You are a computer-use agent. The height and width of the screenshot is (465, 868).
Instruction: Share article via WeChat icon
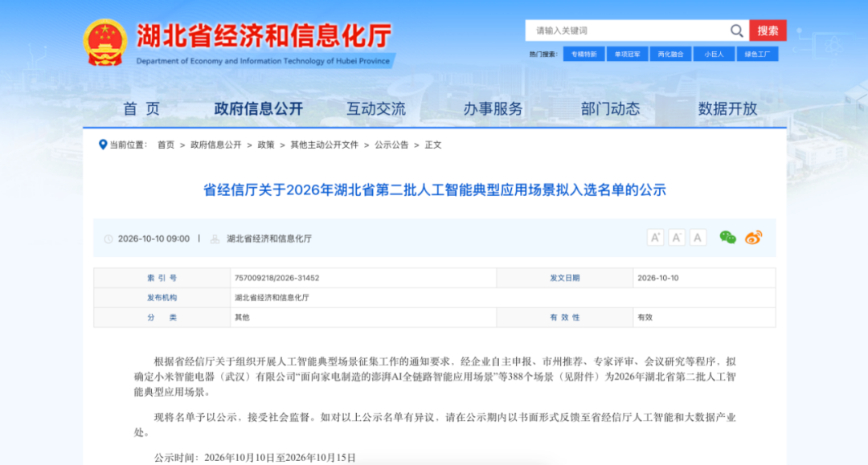[x=727, y=237]
